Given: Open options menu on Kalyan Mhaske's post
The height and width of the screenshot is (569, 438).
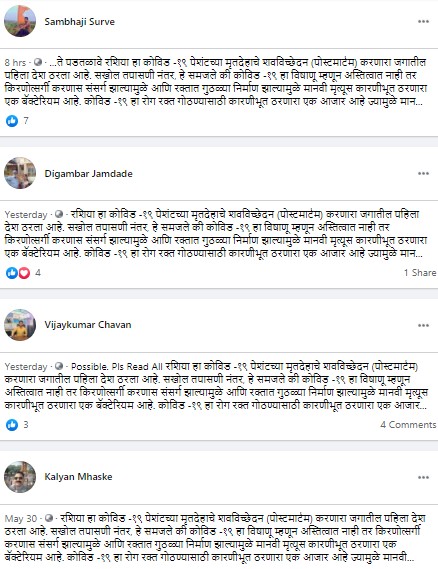Looking at the screenshot, I should click(423, 477).
